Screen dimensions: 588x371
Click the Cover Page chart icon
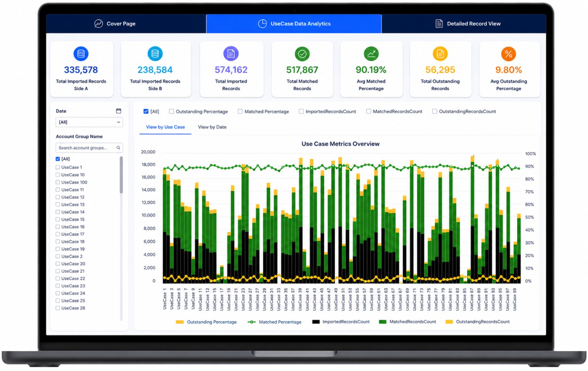click(99, 24)
